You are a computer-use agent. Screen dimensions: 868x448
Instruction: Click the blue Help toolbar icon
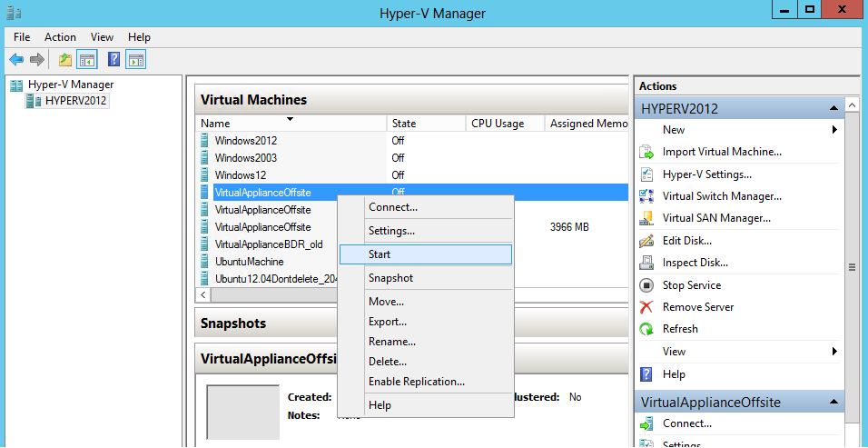pos(114,59)
